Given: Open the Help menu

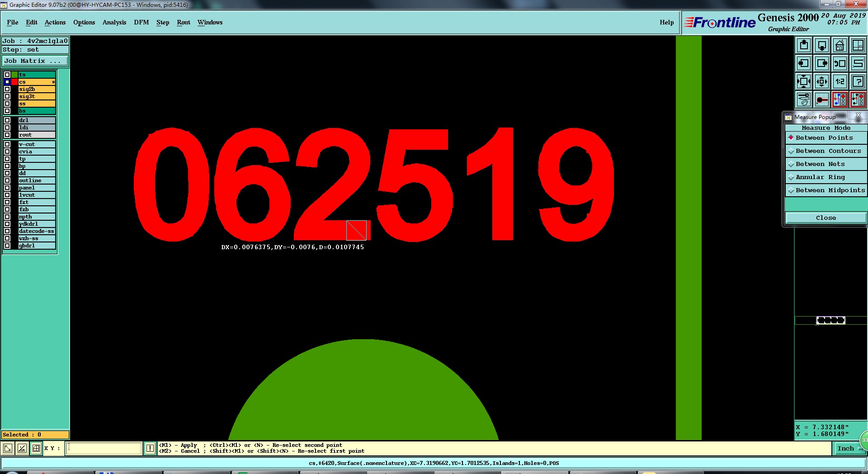Looking at the screenshot, I should [666, 22].
